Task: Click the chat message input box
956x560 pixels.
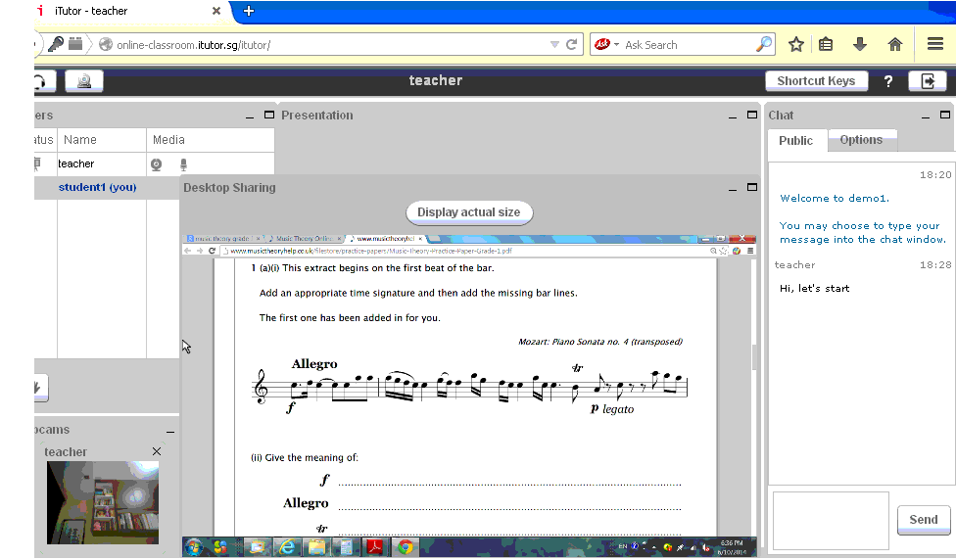Action: (831, 521)
